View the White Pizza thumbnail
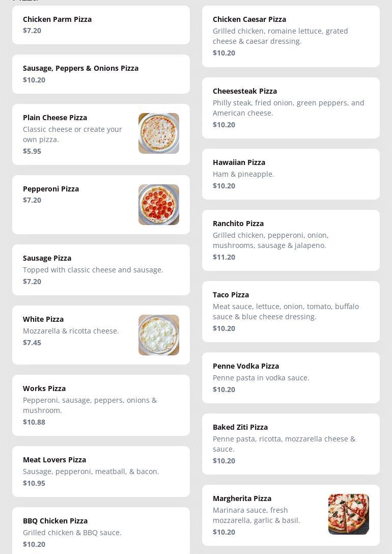This screenshot has height=554, width=392. [158, 335]
